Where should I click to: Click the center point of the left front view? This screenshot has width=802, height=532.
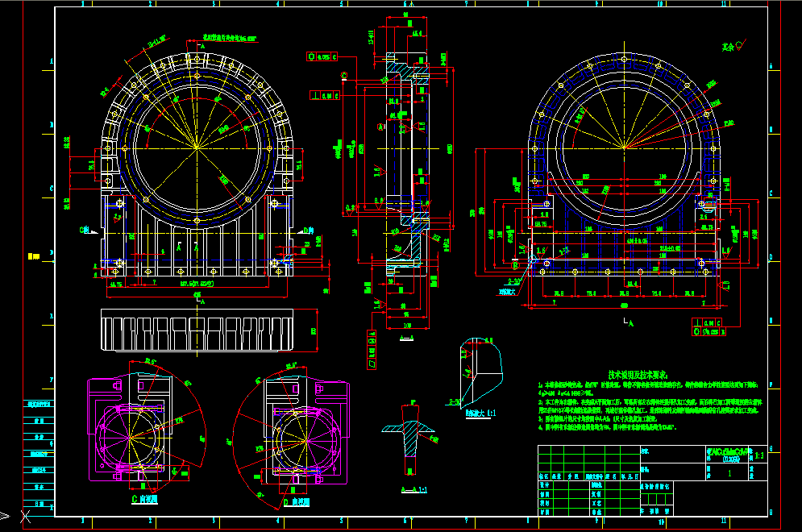(197, 148)
